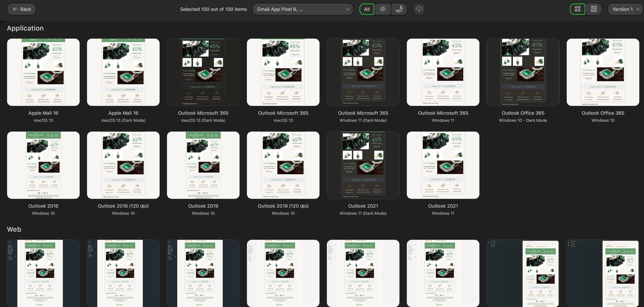Filter previews to light mode (sun icon)

click(383, 9)
